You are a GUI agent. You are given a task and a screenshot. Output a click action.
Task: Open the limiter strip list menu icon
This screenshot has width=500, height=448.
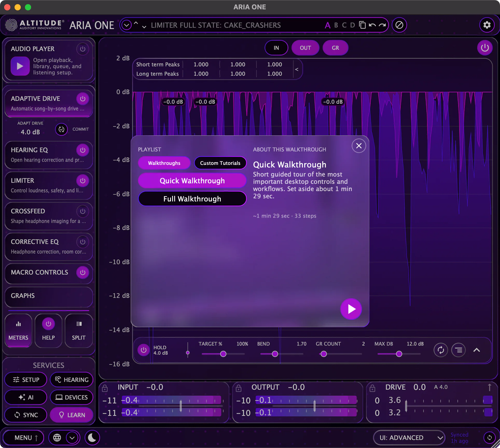coord(459,350)
